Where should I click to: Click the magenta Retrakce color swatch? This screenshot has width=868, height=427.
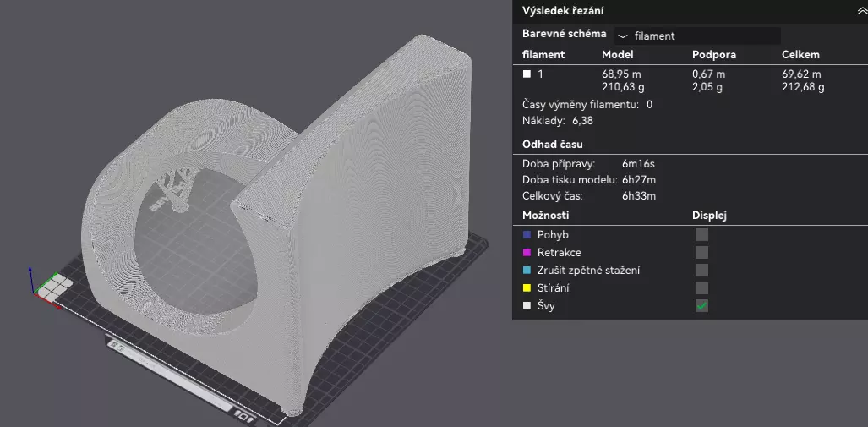point(527,253)
